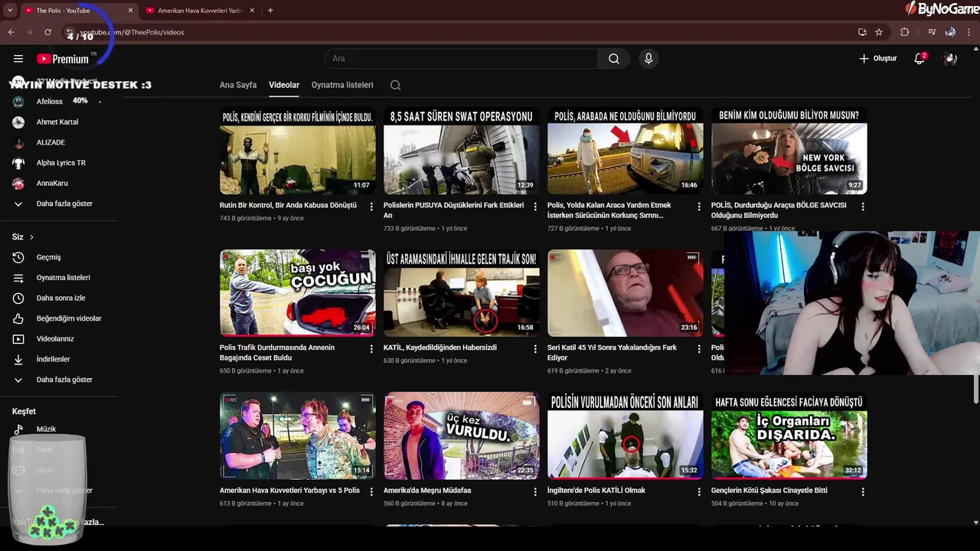Open Ahmet Kartal subscription channel
The image size is (980, 551).
57,122
